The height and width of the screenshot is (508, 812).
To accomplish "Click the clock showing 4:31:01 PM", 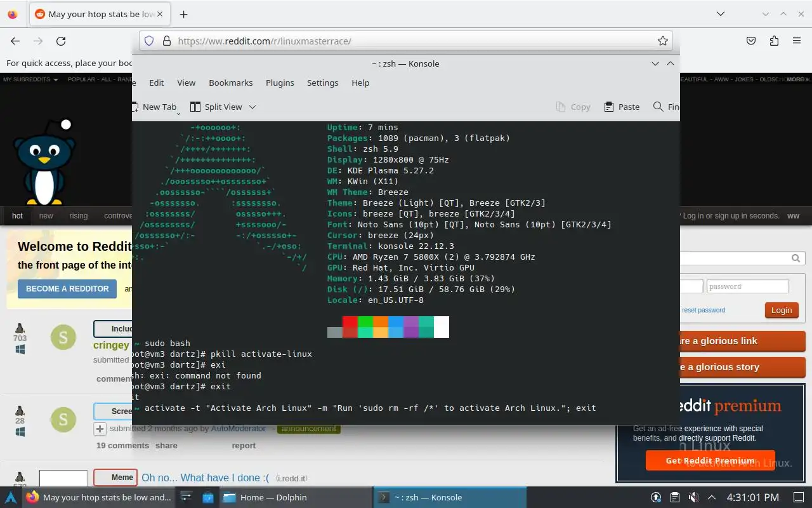I will 752,497.
